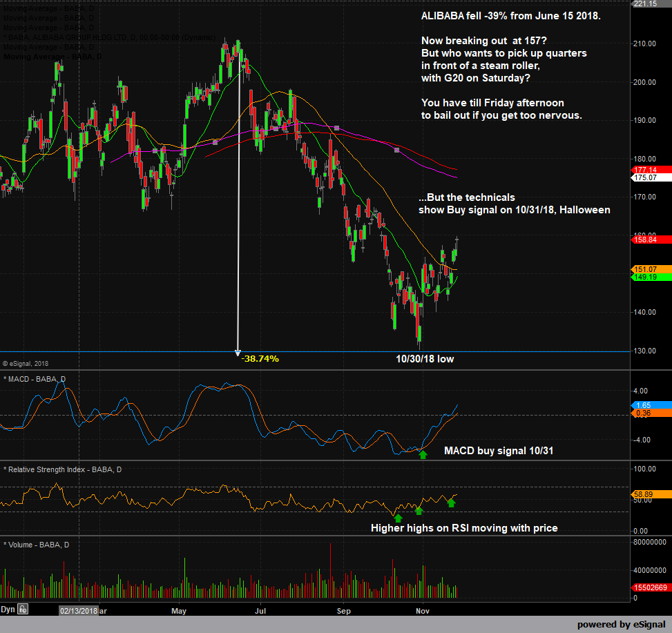Click the orange 58.89 RSI value tag

651,494
